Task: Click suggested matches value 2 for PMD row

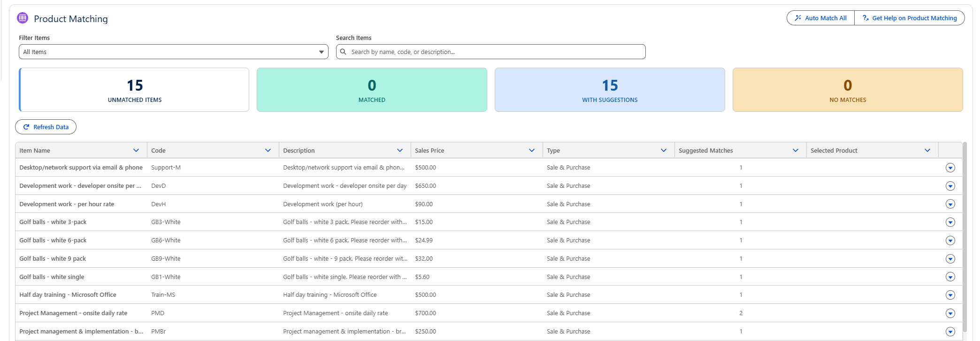Action: 741,313
